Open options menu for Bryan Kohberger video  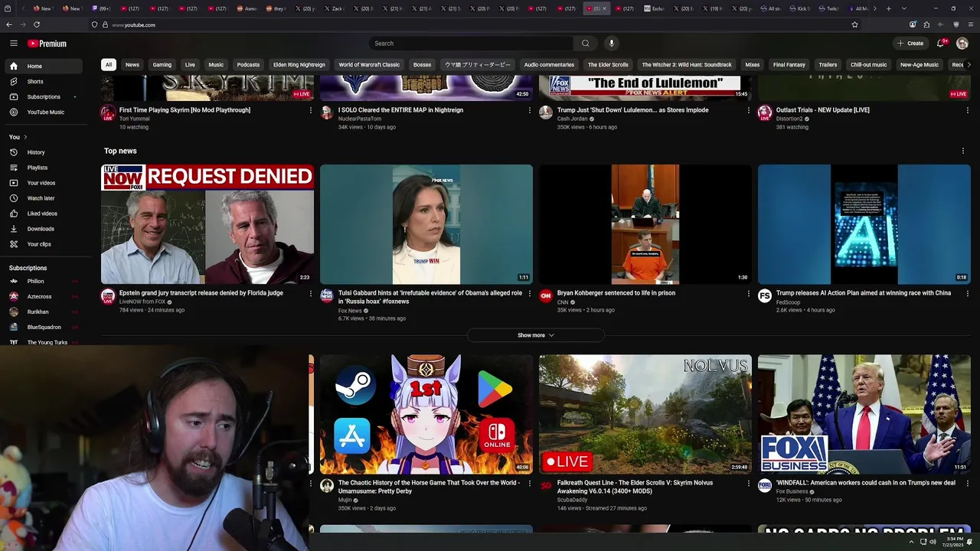pyautogui.click(x=749, y=294)
